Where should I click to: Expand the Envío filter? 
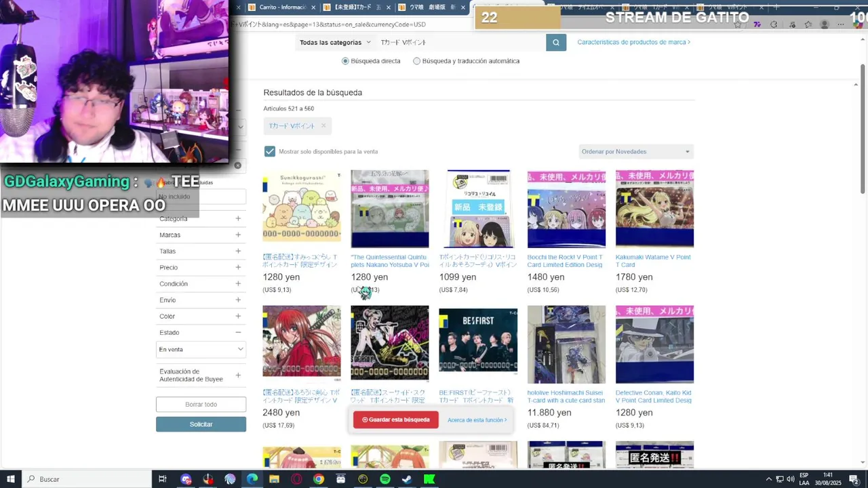pyautogui.click(x=238, y=300)
